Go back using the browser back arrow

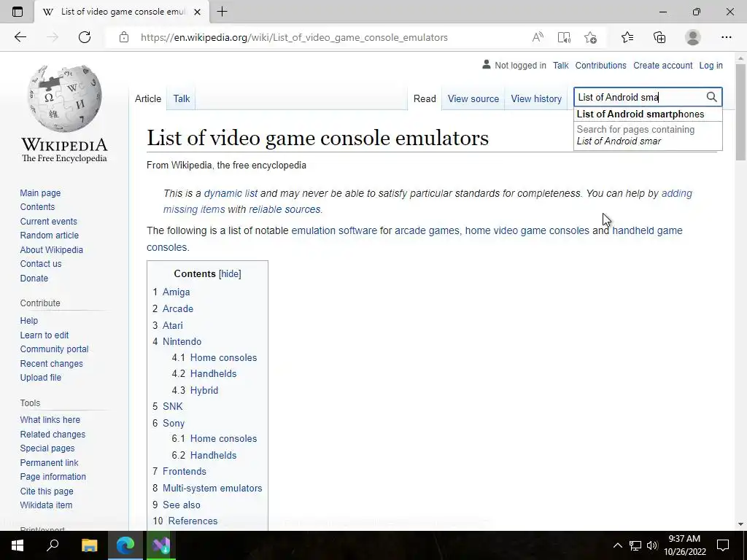[x=20, y=37]
